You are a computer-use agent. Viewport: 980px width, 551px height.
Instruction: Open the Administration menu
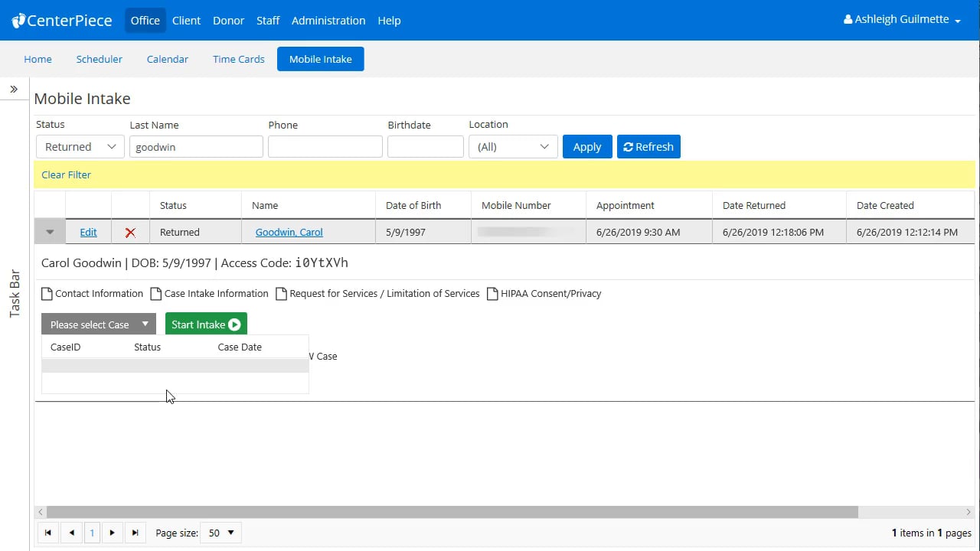(328, 21)
